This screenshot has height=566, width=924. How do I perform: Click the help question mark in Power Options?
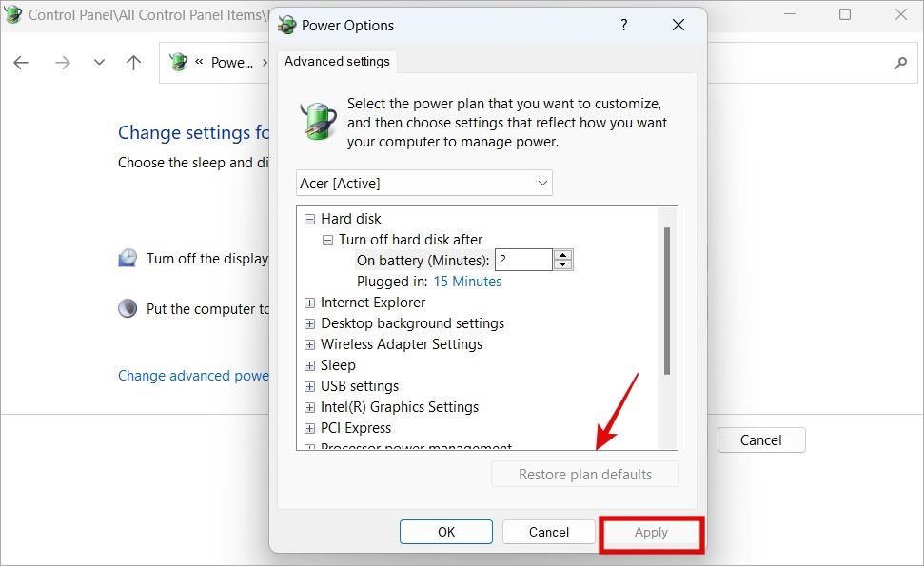click(623, 25)
